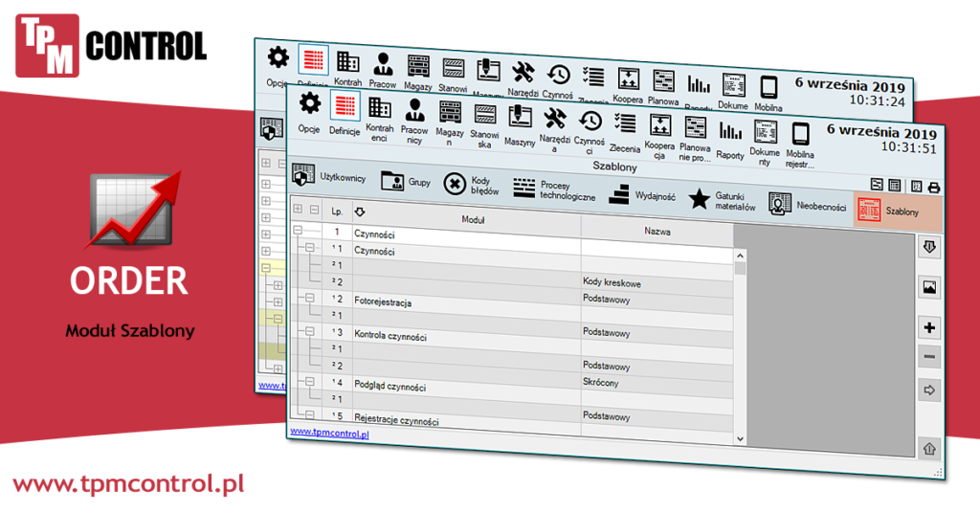Collapse the Rejestracje czynności row
980x513 pixels.
pyautogui.click(x=309, y=414)
